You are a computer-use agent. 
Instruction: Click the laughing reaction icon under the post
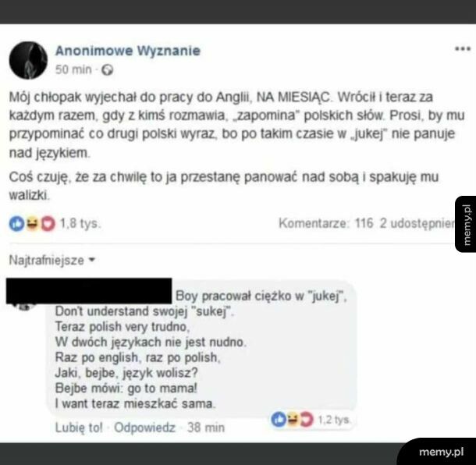coord(32,224)
